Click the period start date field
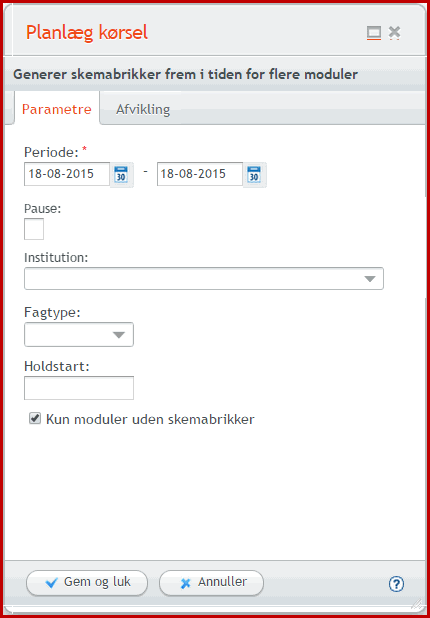 [67, 174]
